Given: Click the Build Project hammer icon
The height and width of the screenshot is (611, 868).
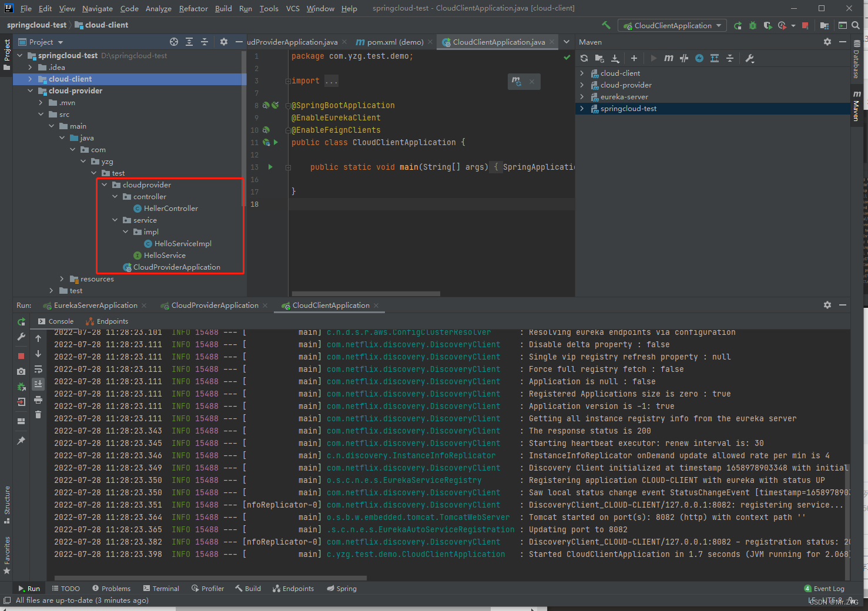Looking at the screenshot, I should point(606,25).
